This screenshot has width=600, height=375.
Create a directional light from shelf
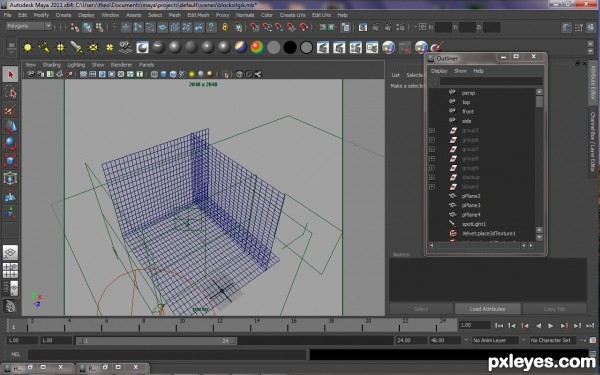(44, 47)
